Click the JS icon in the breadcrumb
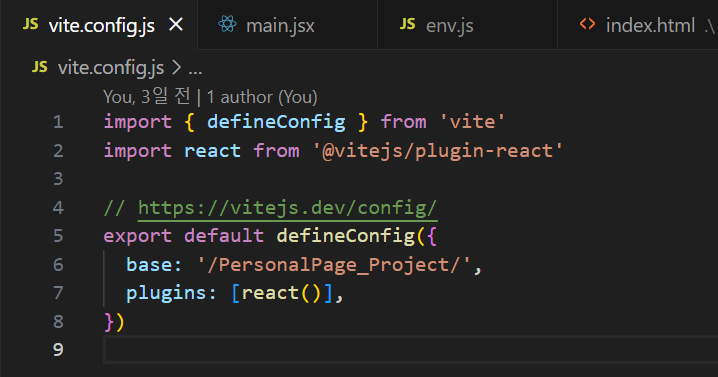Image resolution: width=718 pixels, height=377 pixels. click(x=40, y=67)
